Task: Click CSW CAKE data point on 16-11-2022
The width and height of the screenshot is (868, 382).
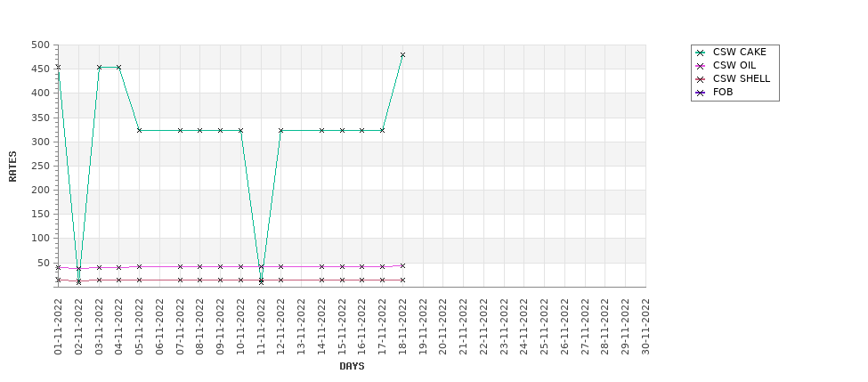Action: (x=362, y=130)
